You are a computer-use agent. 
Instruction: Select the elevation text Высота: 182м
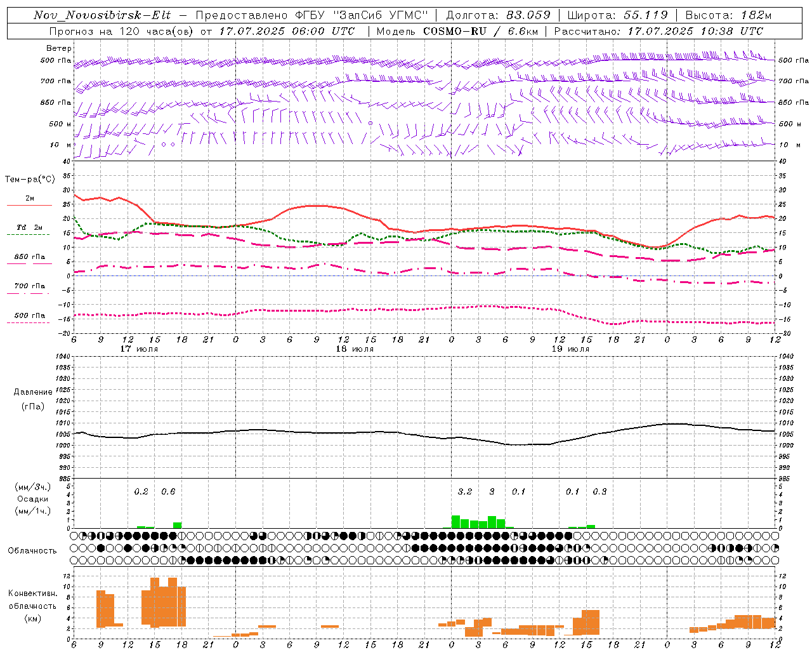(728, 15)
